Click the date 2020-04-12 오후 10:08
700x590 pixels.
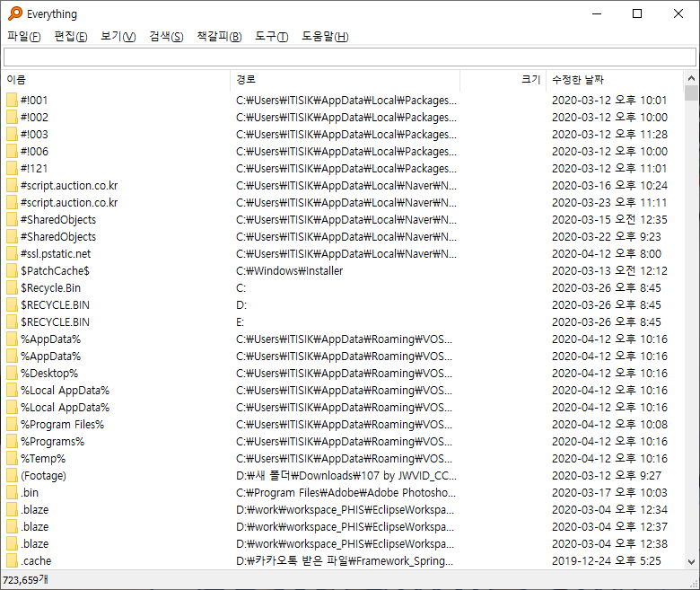click(x=609, y=424)
